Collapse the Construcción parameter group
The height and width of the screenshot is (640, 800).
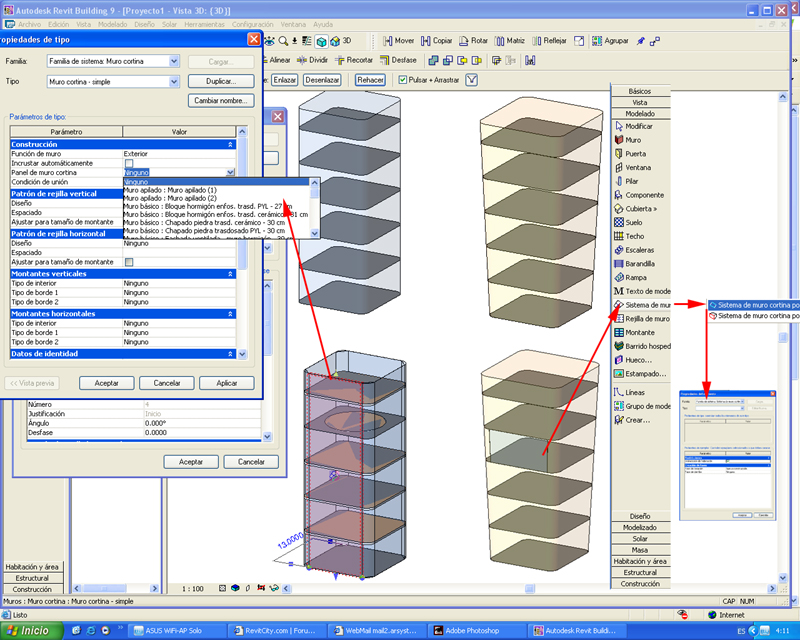pyautogui.click(x=231, y=145)
